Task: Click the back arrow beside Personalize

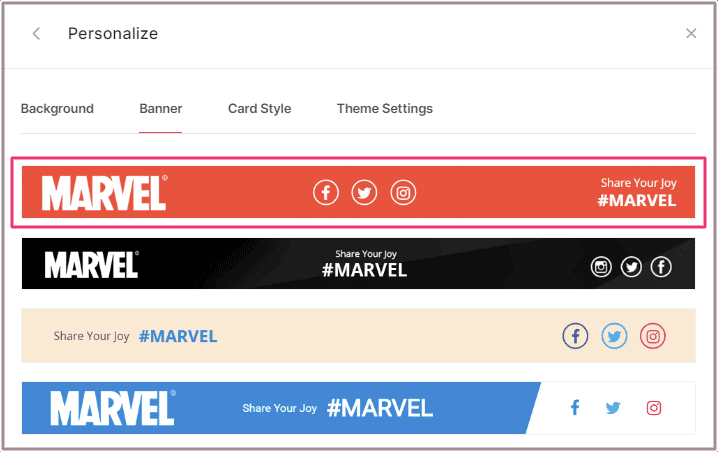Action: 37,34
